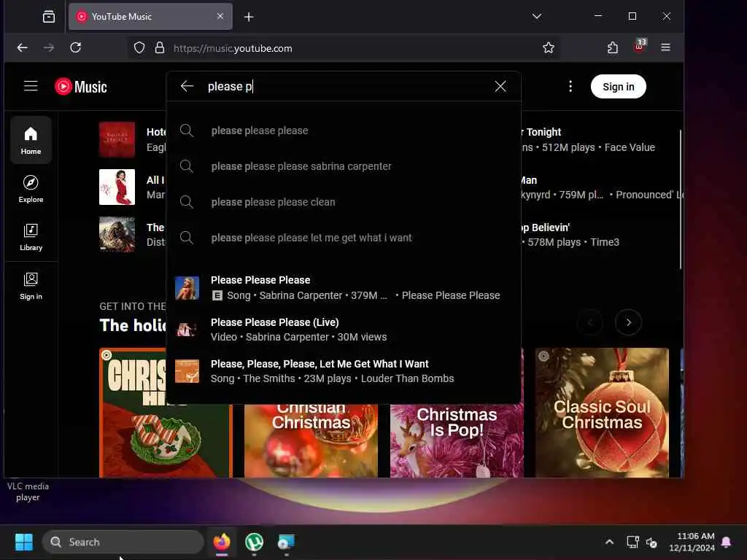Image resolution: width=747 pixels, height=560 pixels.
Task: Click the red extension icon with badge 13
Action: click(640, 46)
